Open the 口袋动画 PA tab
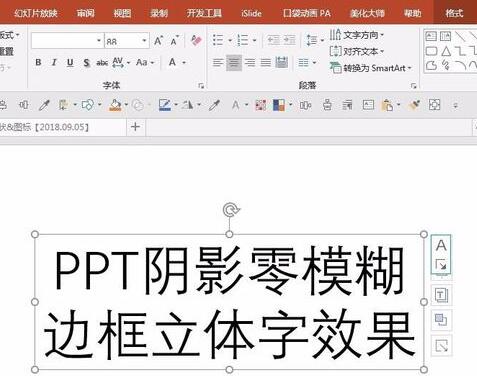 [x=307, y=13]
